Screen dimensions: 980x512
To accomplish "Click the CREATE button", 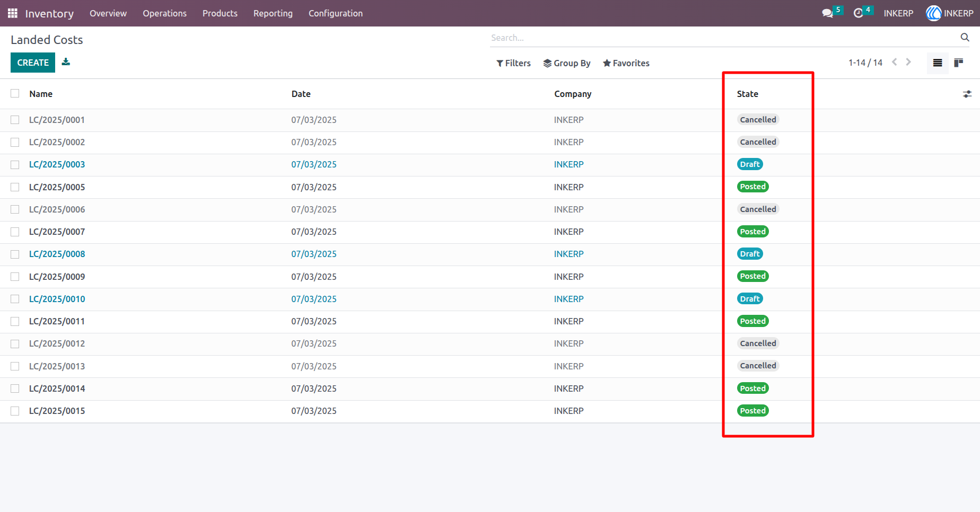I will coord(33,63).
